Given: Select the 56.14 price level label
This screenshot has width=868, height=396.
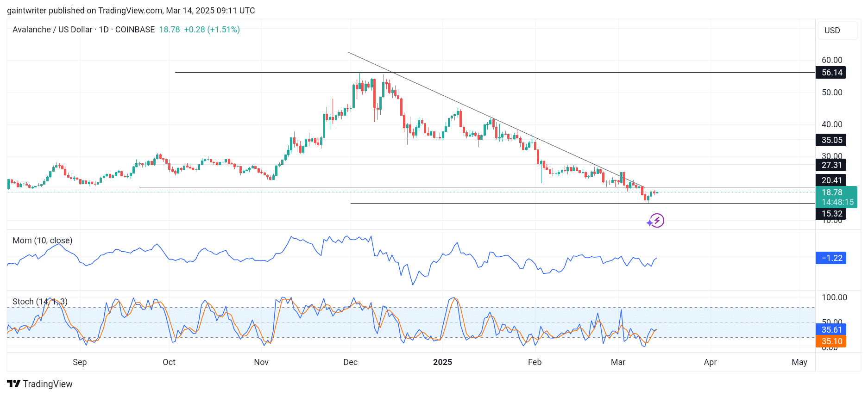Looking at the screenshot, I should [x=831, y=73].
